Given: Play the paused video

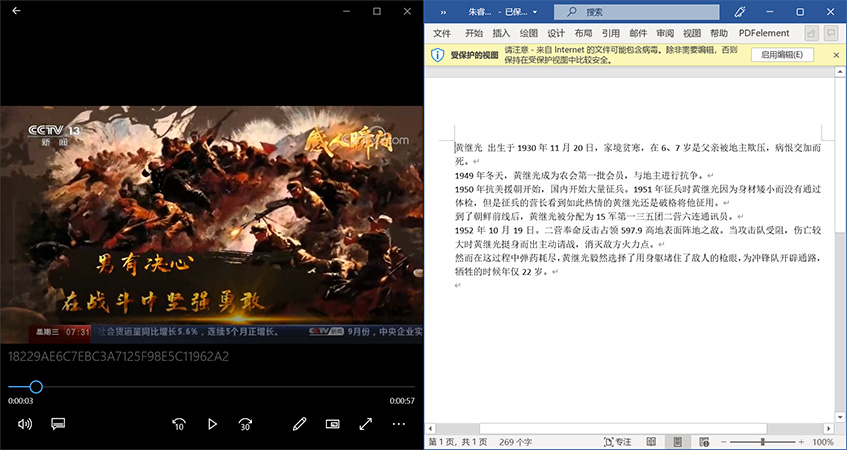Looking at the screenshot, I should [212, 424].
